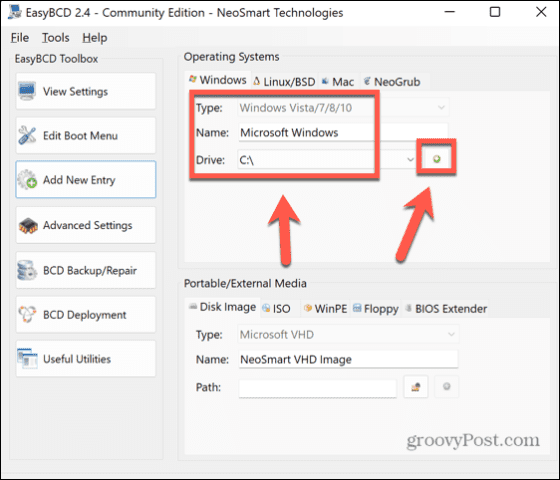This screenshot has height=480, width=560.
Task: Select Edit Boot Menu tool
Action: (86, 136)
